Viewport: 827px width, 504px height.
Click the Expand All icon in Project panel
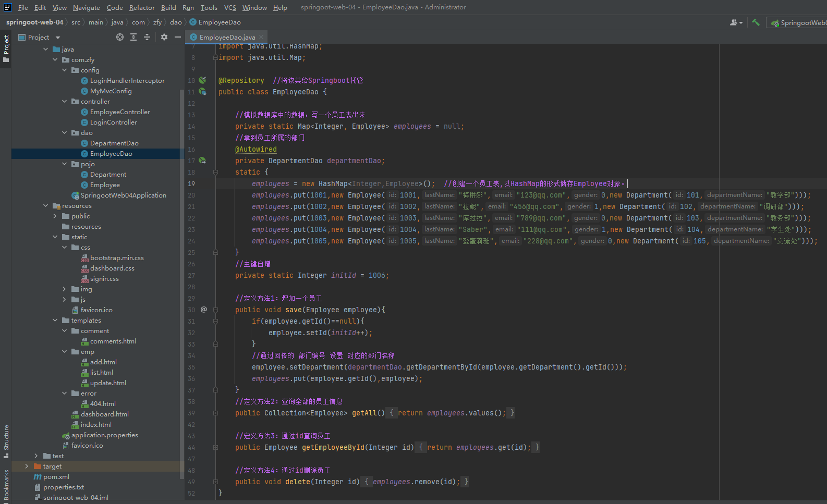click(133, 37)
